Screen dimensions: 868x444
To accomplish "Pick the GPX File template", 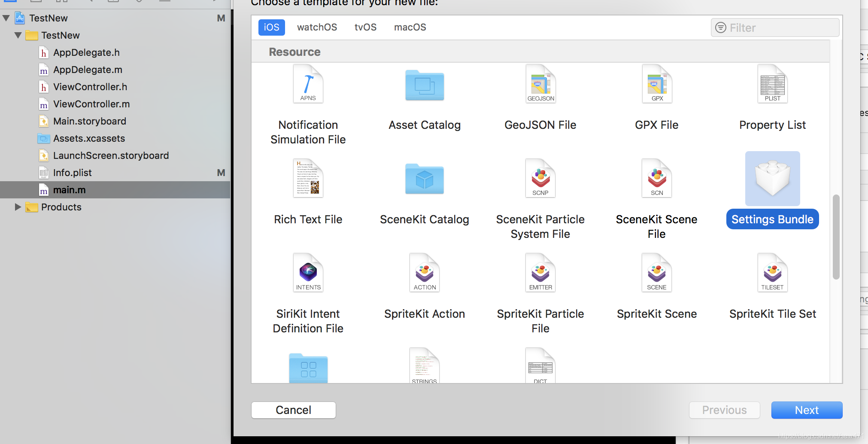I will [x=657, y=98].
